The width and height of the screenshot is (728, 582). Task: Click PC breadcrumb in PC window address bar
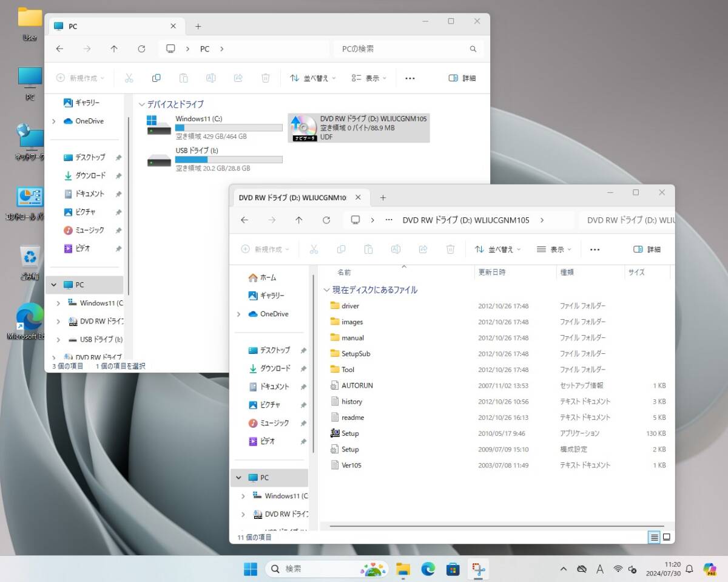pyautogui.click(x=204, y=49)
